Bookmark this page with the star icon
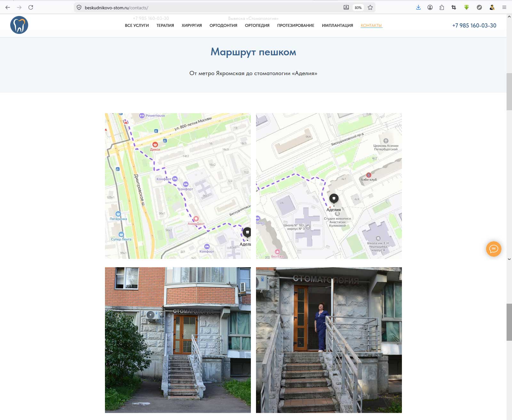 (x=370, y=7)
